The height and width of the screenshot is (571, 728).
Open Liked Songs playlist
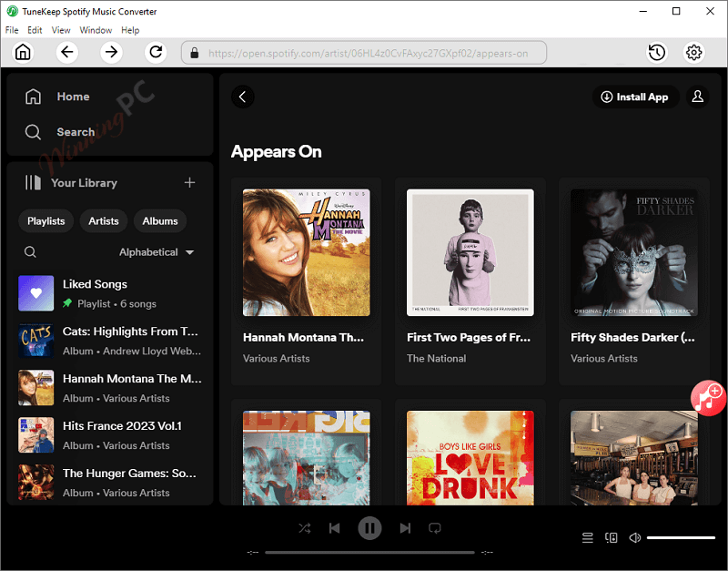click(110, 293)
